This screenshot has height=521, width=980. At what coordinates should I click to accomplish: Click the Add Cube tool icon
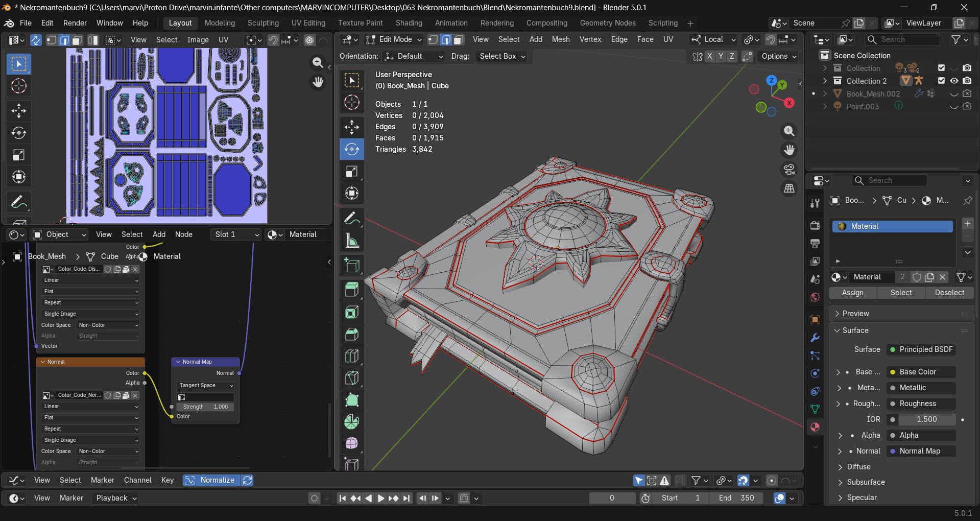click(351, 265)
